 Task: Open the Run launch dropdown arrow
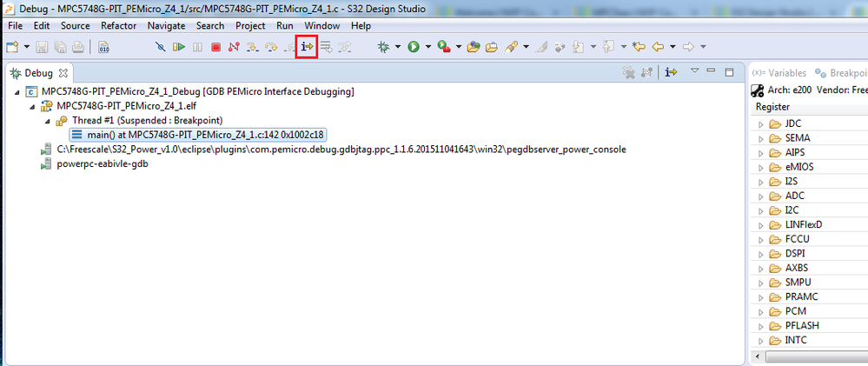point(427,47)
